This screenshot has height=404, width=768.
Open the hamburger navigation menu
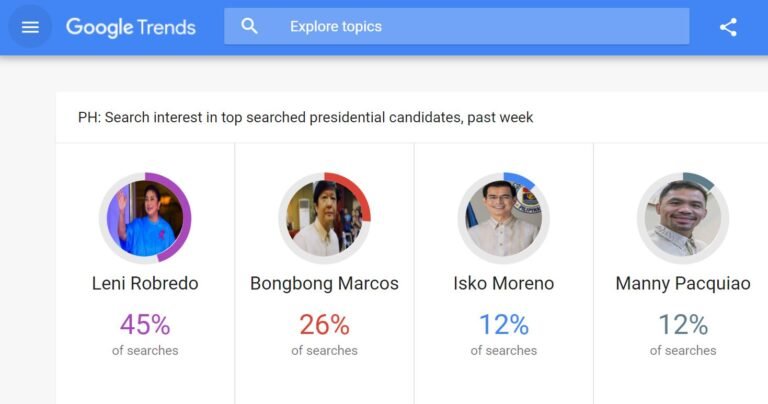(x=30, y=27)
